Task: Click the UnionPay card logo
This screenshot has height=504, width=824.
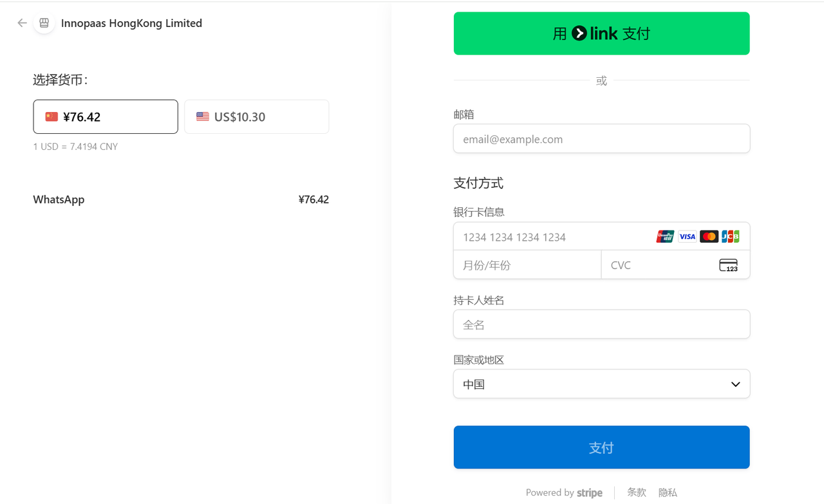Action: (665, 237)
